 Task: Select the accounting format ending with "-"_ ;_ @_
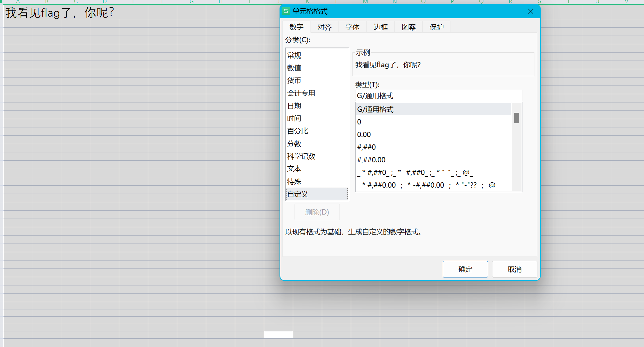click(433, 173)
